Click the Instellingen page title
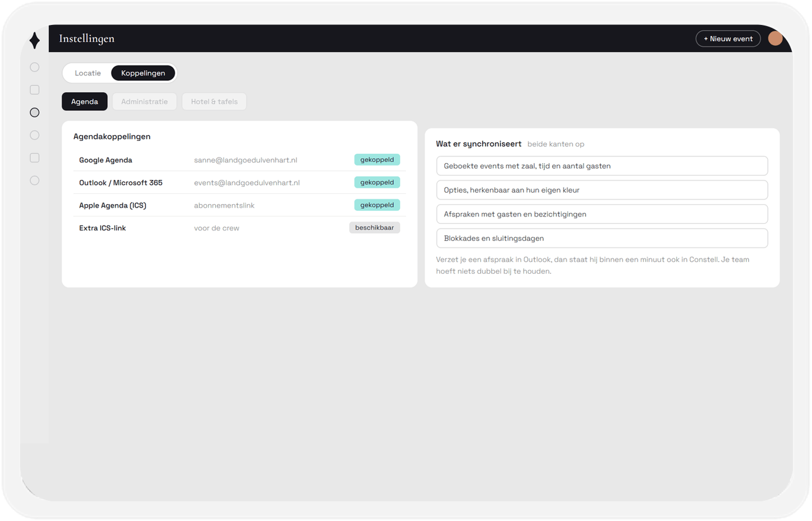 point(87,38)
